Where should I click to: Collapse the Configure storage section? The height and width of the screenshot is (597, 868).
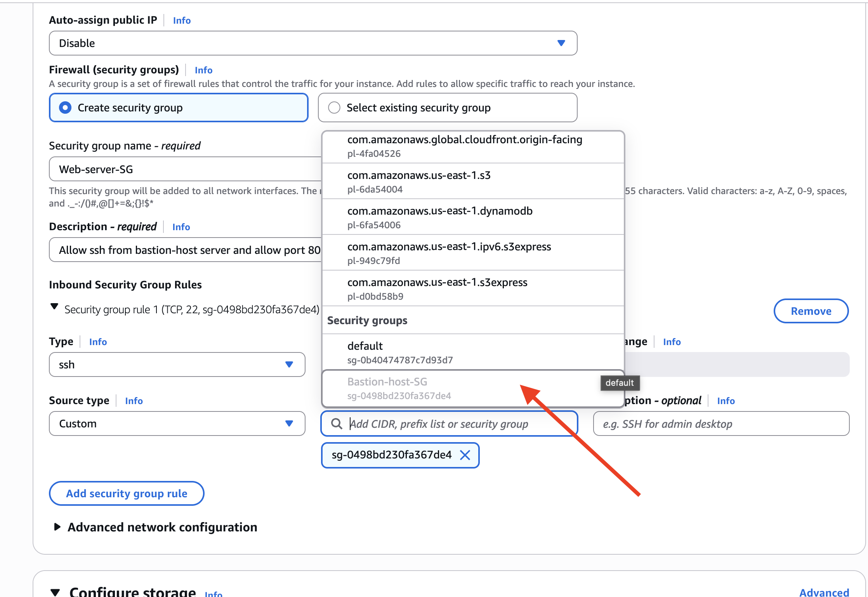[55, 592]
